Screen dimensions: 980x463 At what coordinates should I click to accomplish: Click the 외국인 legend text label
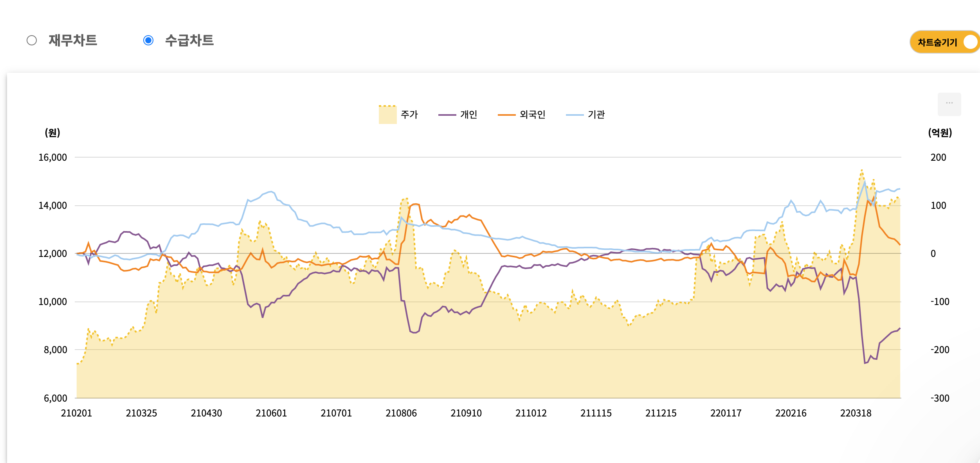[x=532, y=115]
